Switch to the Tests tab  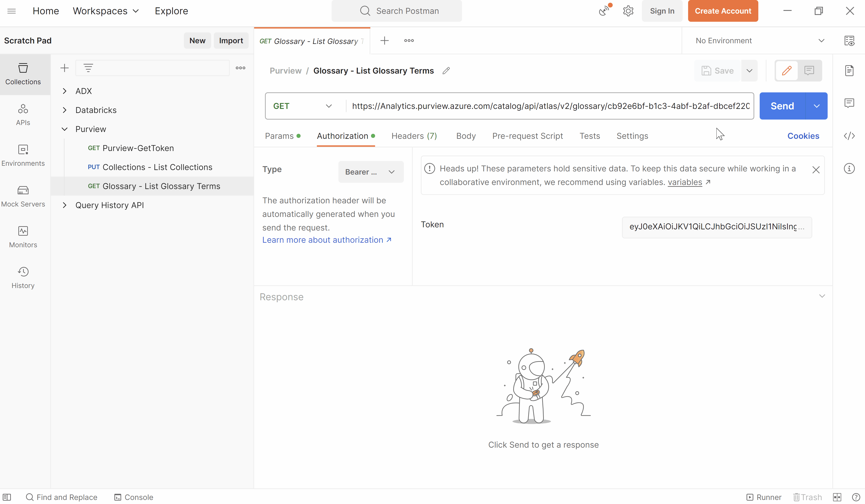(x=590, y=136)
